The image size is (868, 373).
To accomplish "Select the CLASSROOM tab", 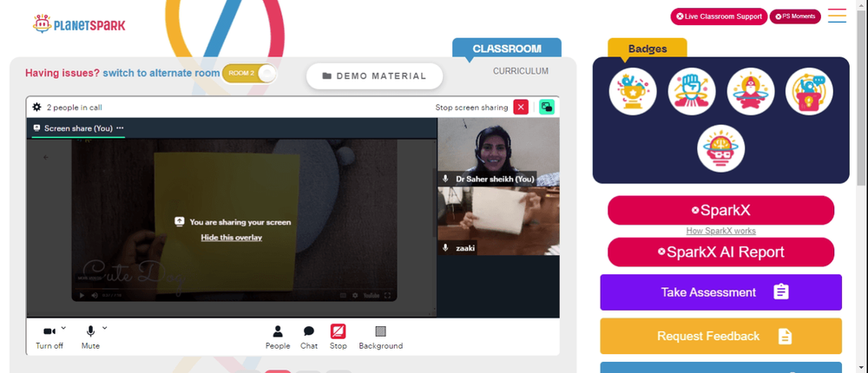I will pos(507,49).
